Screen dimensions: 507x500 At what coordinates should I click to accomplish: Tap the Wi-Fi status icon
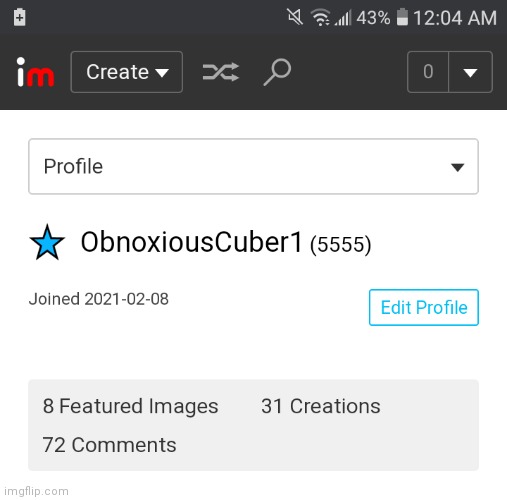coord(320,17)
